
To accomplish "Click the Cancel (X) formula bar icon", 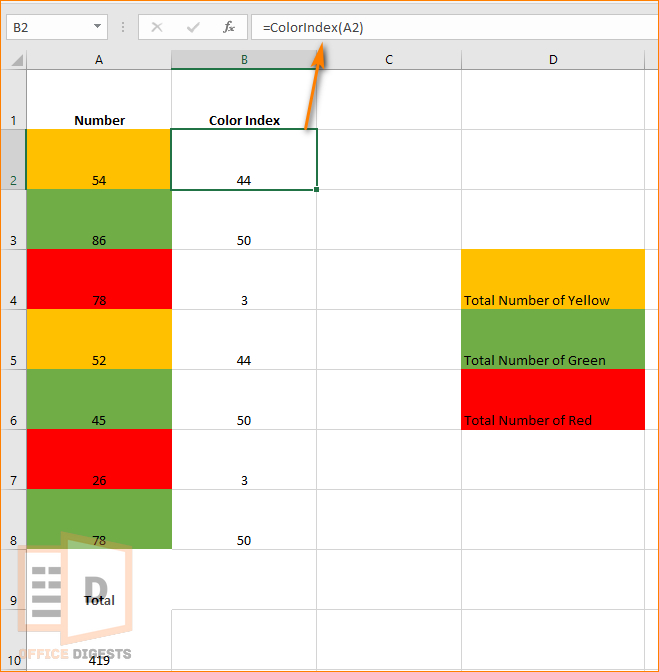I will 157,27.
